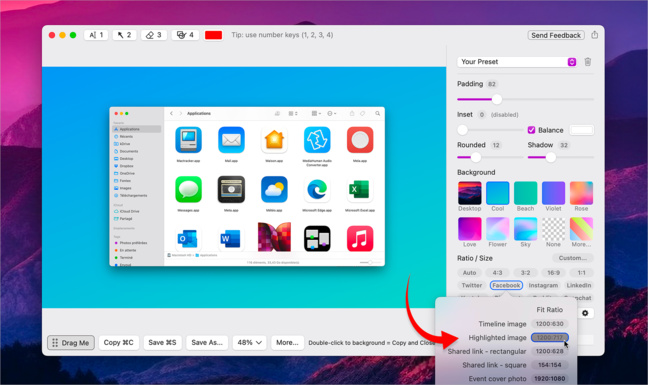Open the More... menu button

pos(287,342)
